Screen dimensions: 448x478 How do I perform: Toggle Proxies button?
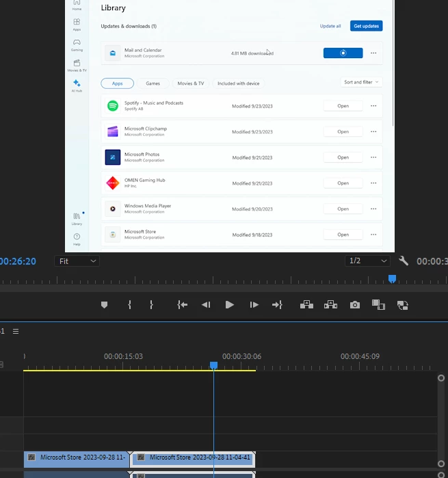(403, 305)
